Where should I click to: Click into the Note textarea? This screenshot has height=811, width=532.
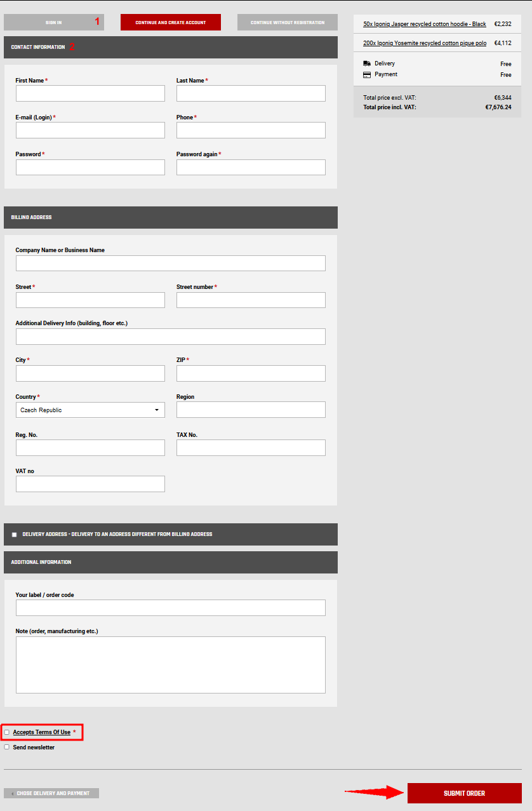coord(171,665)
